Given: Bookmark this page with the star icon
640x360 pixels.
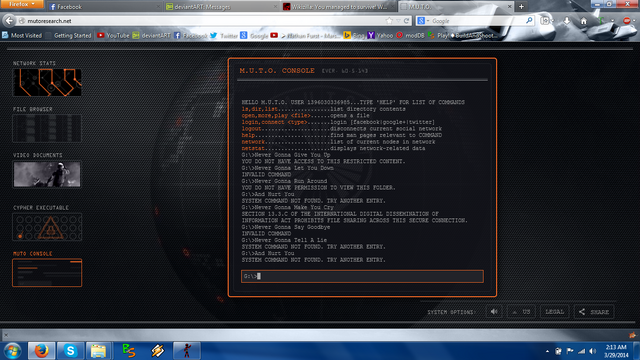Looking at the screenshot, I should (389, 21).
